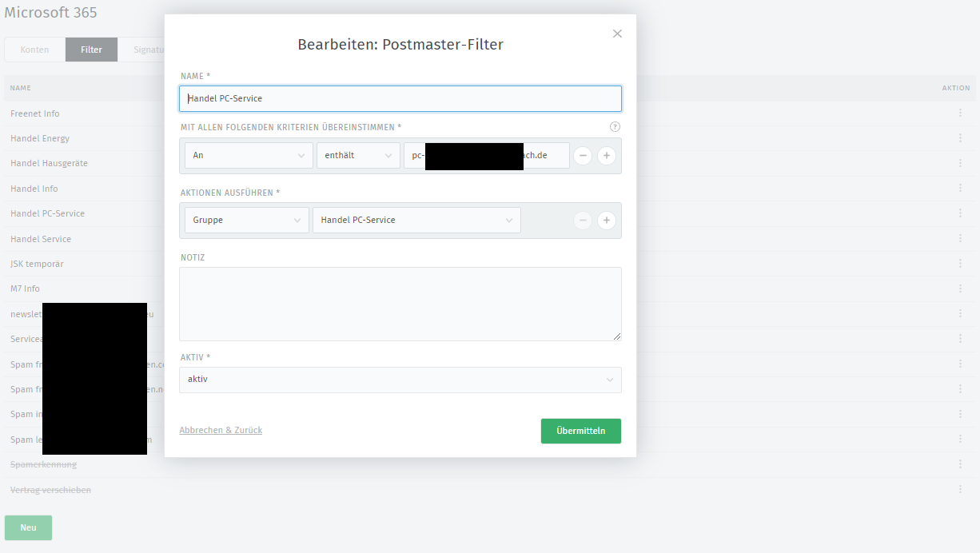Add a criterion row with plus icon

pos(607,156)
